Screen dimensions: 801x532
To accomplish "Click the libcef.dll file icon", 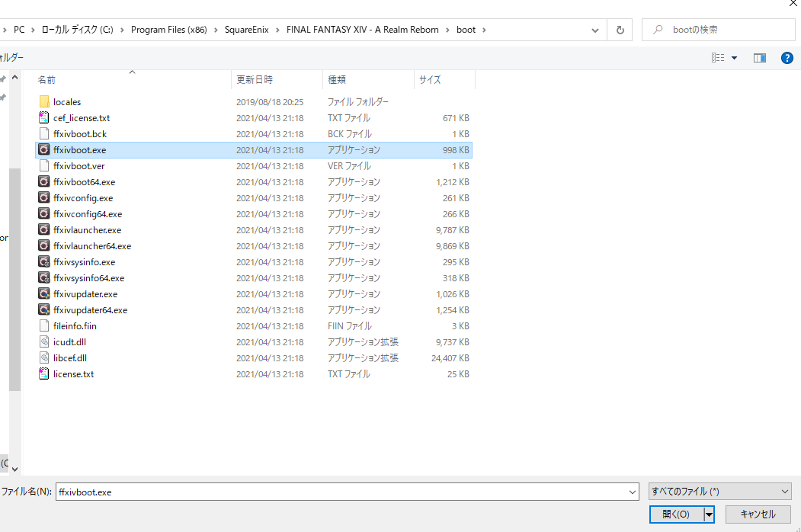I will click(x=44, y=357).
